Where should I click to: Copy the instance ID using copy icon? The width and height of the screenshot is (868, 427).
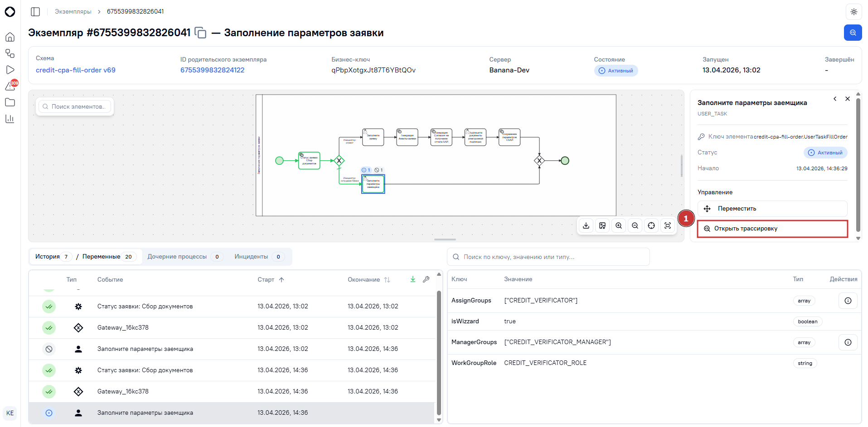[x=200, y=33]
